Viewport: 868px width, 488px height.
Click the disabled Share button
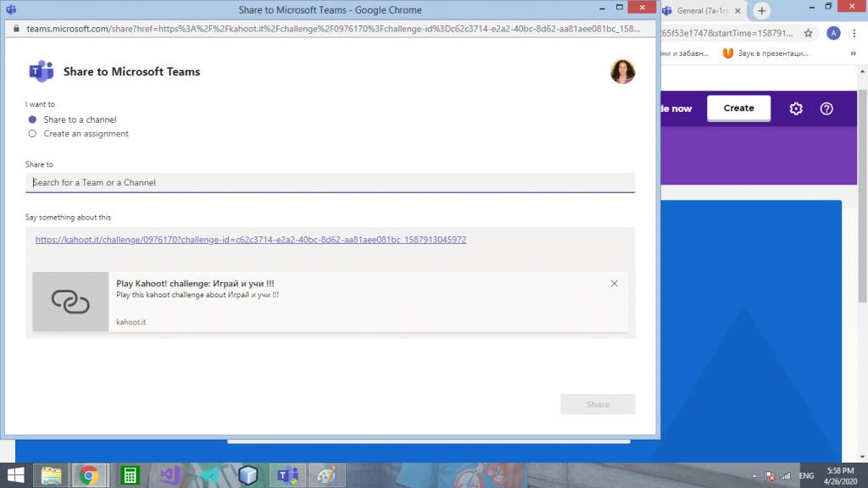pos(598,404)
